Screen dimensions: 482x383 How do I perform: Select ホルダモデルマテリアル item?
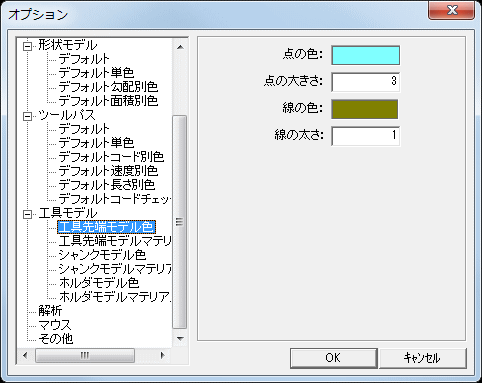point(115,297)
